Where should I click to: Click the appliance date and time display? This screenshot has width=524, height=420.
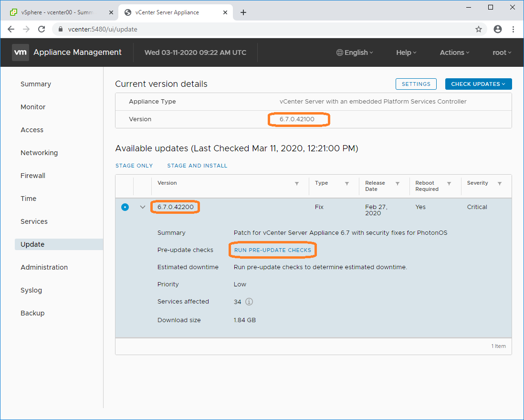pos(195,52)
